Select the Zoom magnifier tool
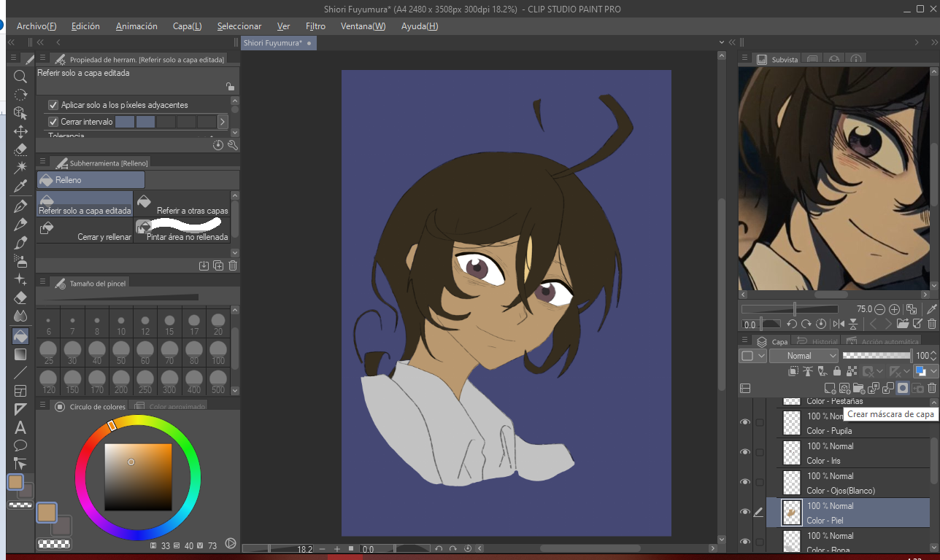Image resolution: width=940 pixels, height=560 pixels. click(x=20, y=76)
